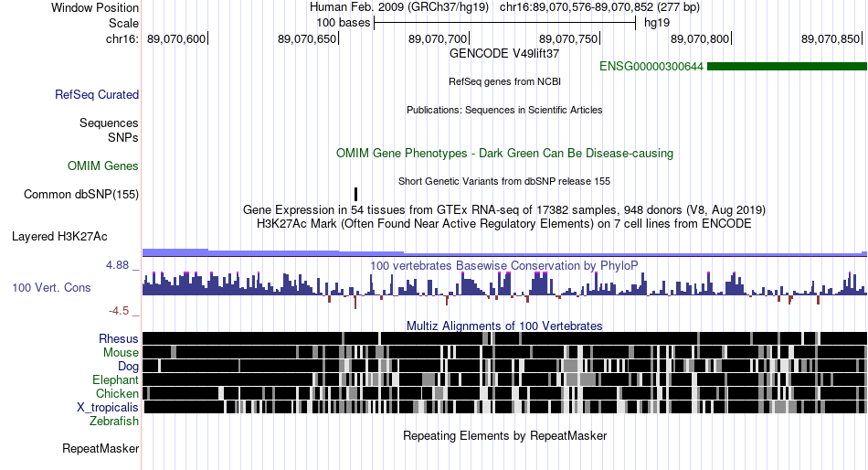
Task: Click the 89,070,700 ruler position
Action: click(438, 38)
